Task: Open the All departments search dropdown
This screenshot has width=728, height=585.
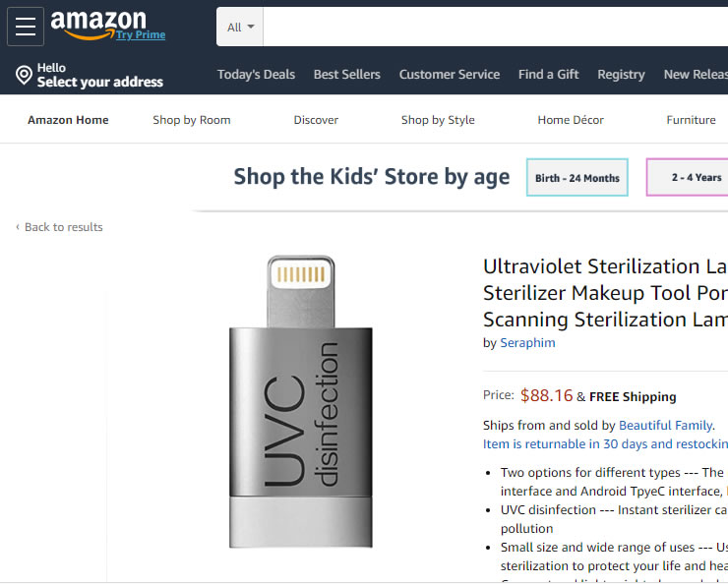Action: (x=240, y=27)
